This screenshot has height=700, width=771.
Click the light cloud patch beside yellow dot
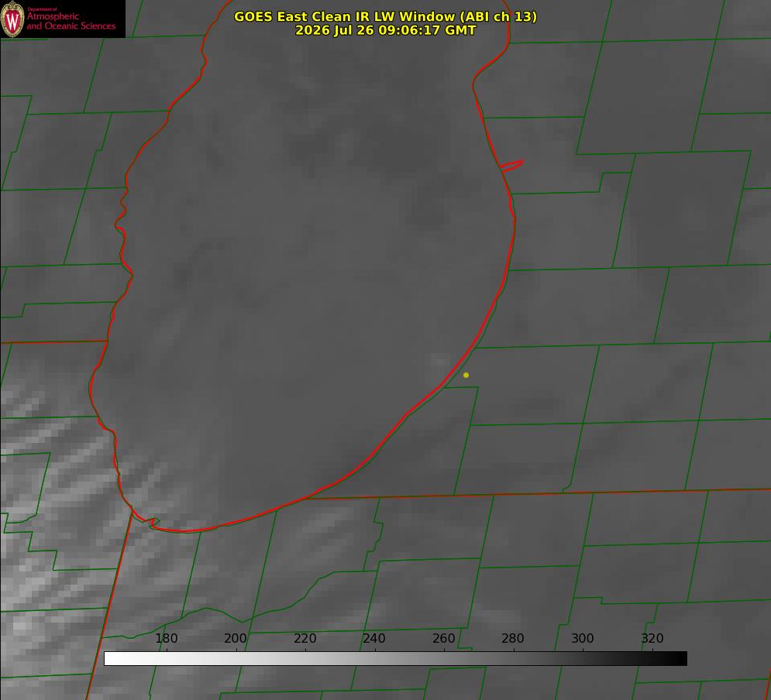point(438,361)
